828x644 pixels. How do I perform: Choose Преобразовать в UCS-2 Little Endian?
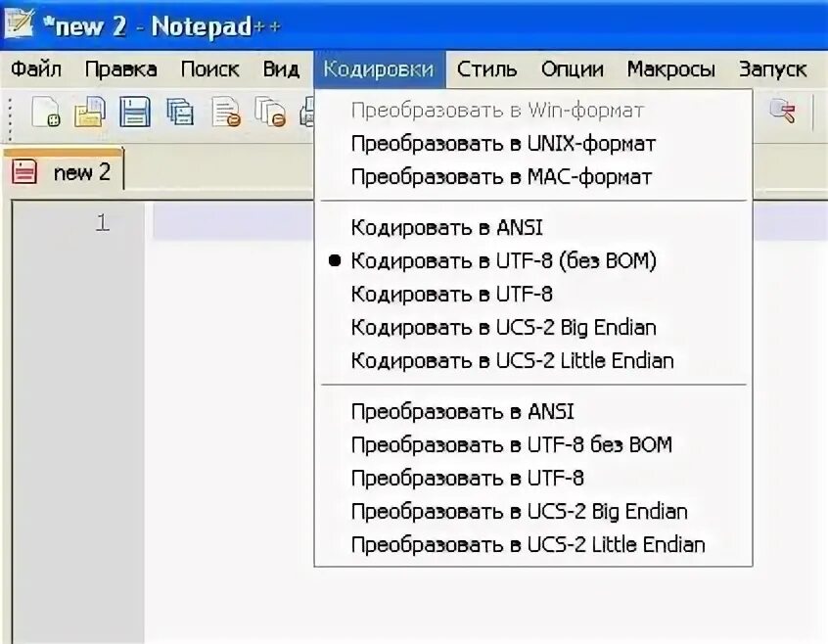pos(533,544)
